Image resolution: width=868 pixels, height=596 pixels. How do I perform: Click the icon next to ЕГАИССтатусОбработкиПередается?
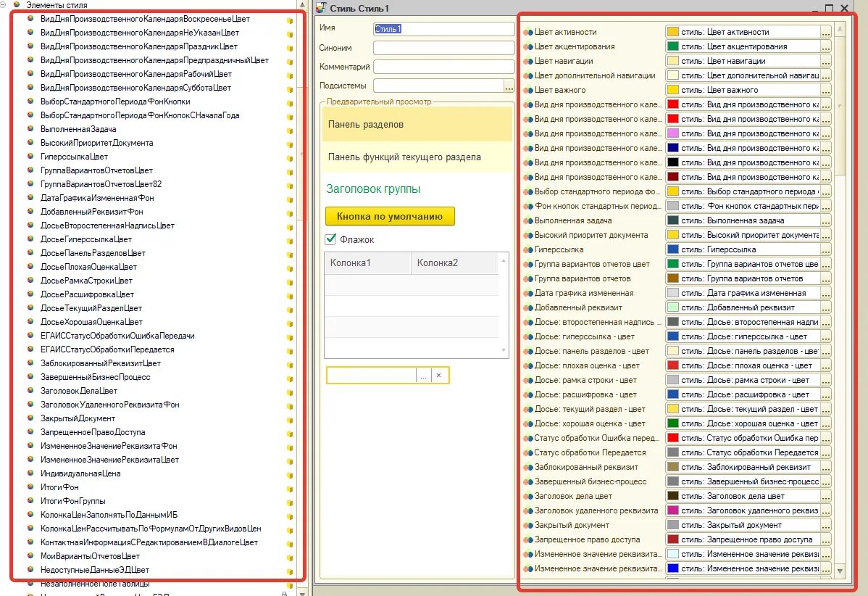pos(30,349)
